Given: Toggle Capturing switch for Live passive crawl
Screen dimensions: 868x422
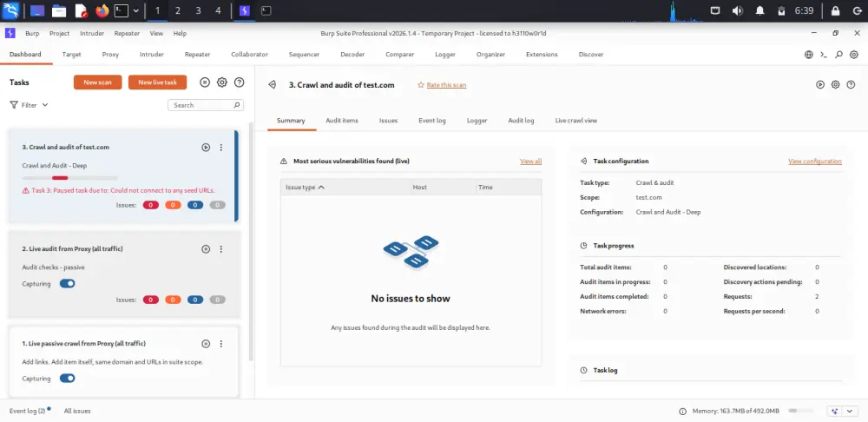Looking at the screenshot, I should (67, 379).
